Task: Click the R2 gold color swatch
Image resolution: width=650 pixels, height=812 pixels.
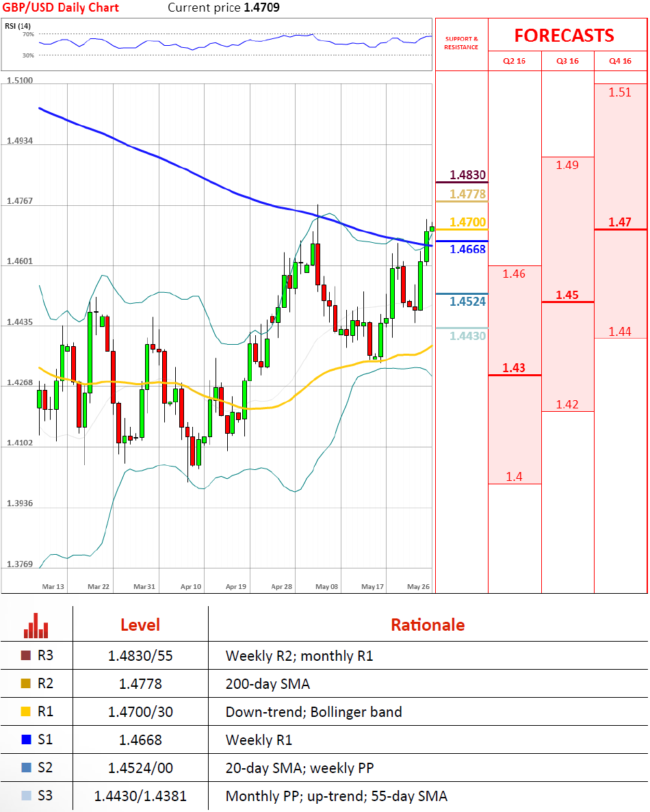Action: 26,683
